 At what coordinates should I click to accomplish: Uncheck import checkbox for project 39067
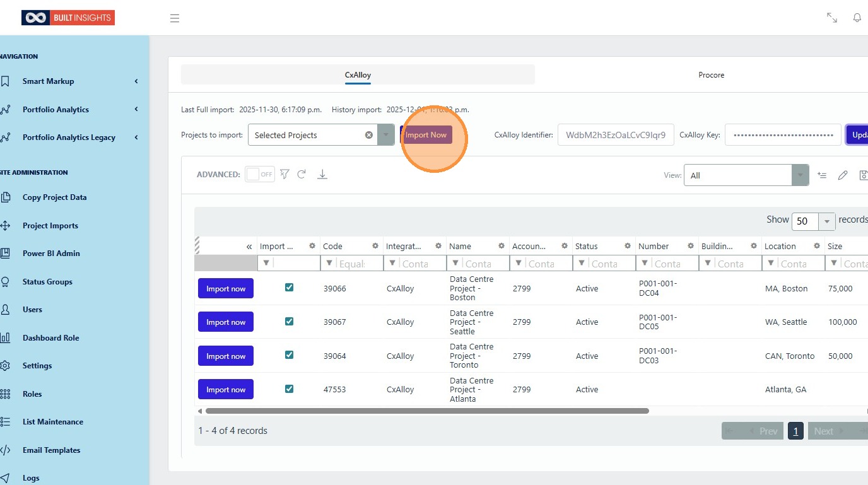pyautogui.click(x=289, y=322)
